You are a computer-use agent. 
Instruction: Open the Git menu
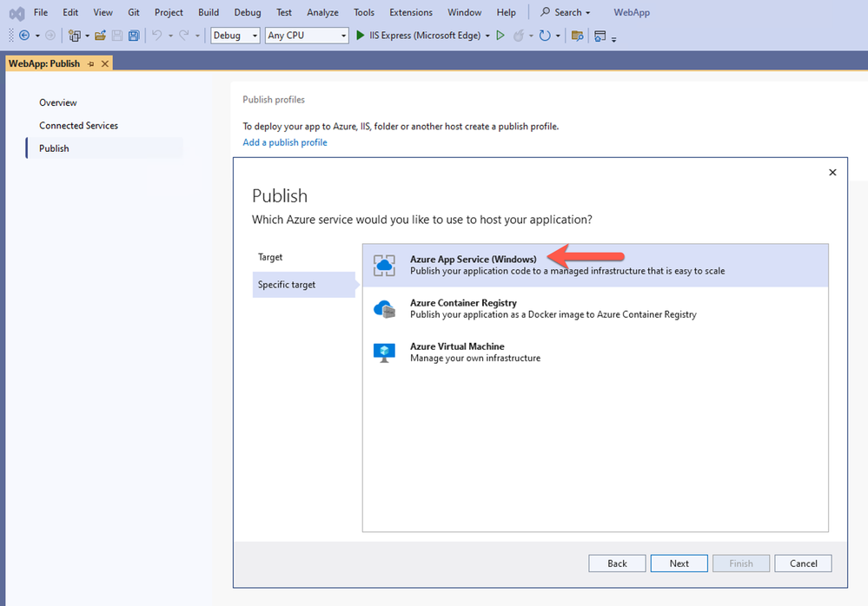(134, 12)
